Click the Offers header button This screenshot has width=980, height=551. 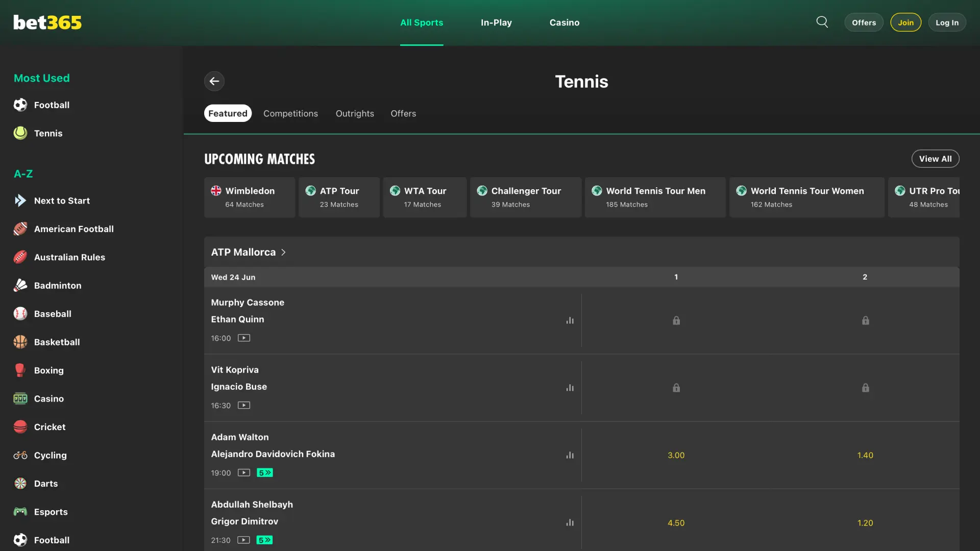[x=864, y=22]
